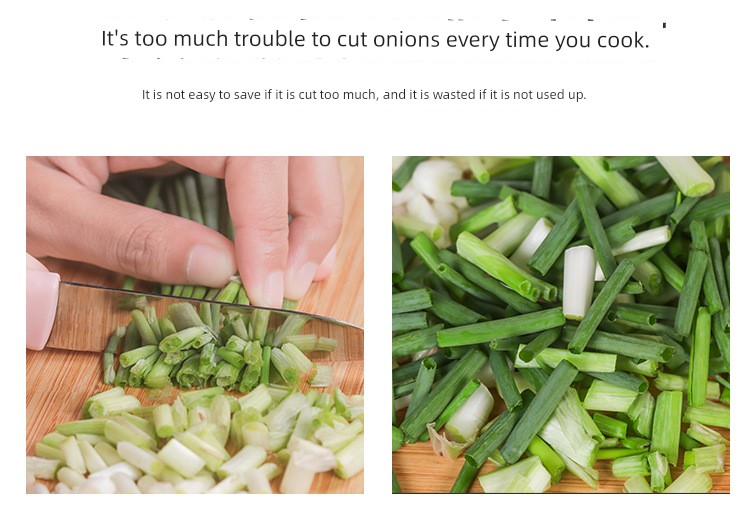Select the headline about cutting onions
Viewport: 750px width, 532px height.
click(x=375, y=39)
